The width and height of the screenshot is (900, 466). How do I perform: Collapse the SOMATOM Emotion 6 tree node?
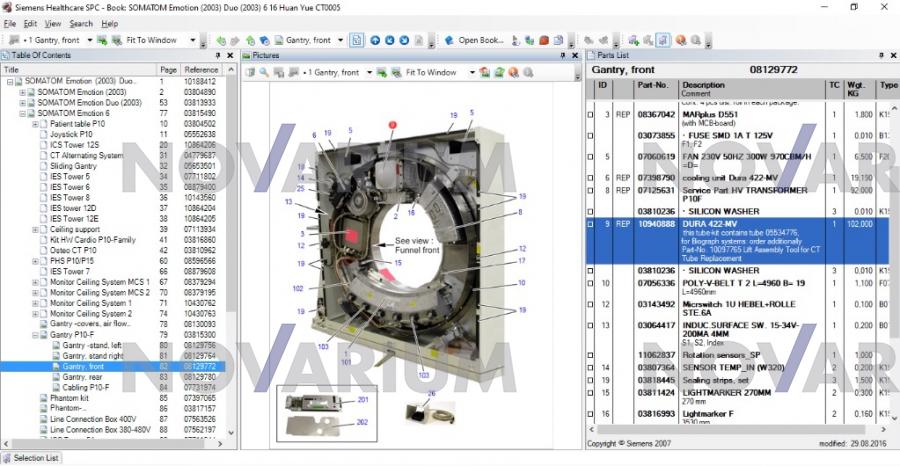(23, 113)
